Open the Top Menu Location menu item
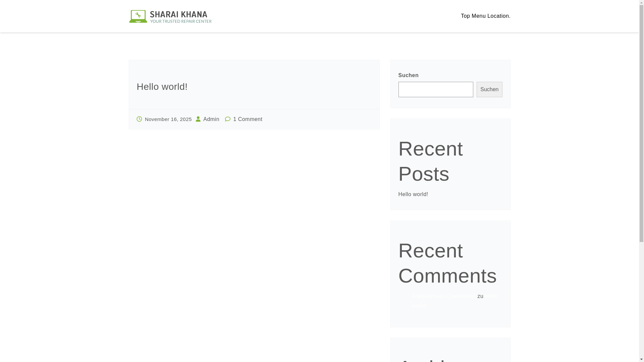Screen dimensions: 644x362 click(x=485, y=16)
